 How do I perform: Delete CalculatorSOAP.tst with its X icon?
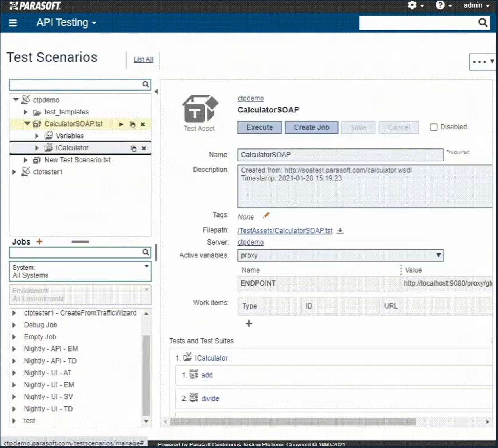tap(143, 124)
